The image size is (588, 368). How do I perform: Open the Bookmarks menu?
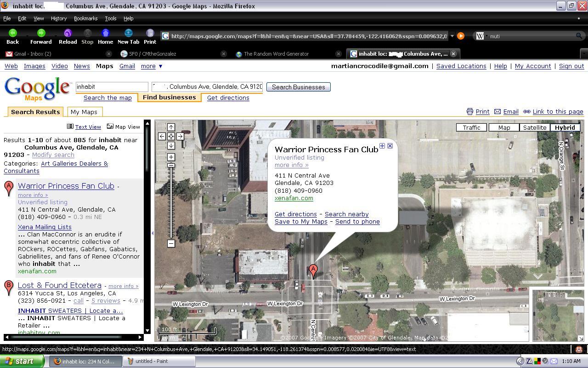85,18
